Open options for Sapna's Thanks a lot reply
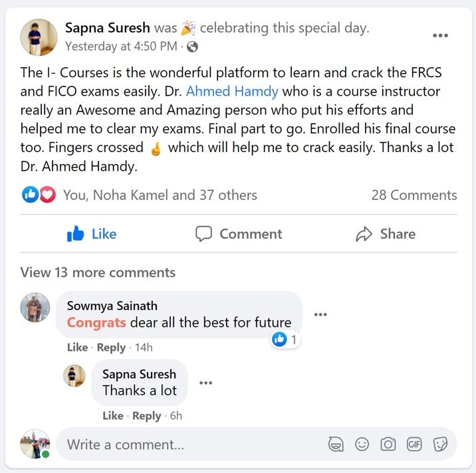This screenshot has width=476, height=473. [206, 383]
